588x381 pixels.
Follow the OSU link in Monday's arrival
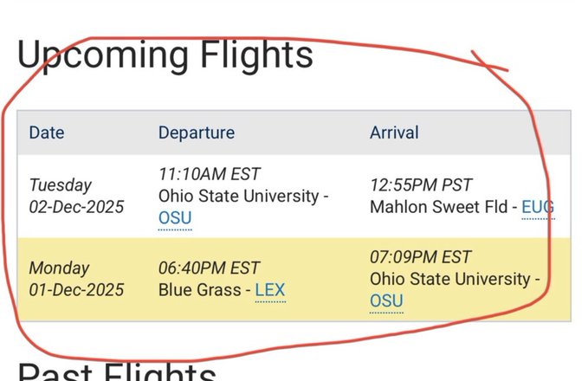click(386, 300)
